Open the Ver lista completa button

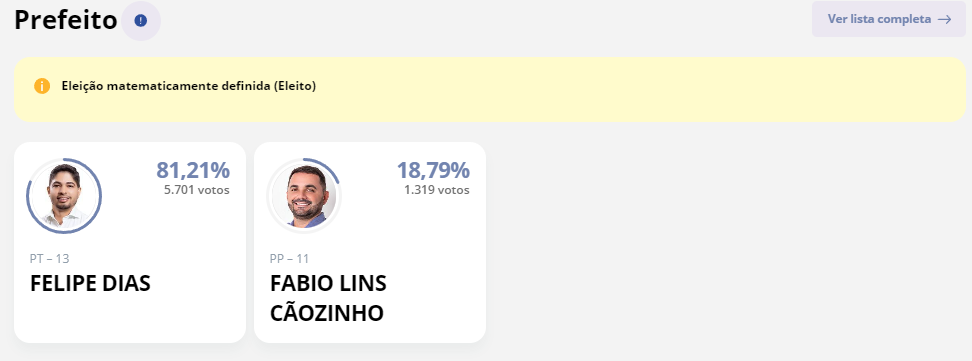point(889,19)
